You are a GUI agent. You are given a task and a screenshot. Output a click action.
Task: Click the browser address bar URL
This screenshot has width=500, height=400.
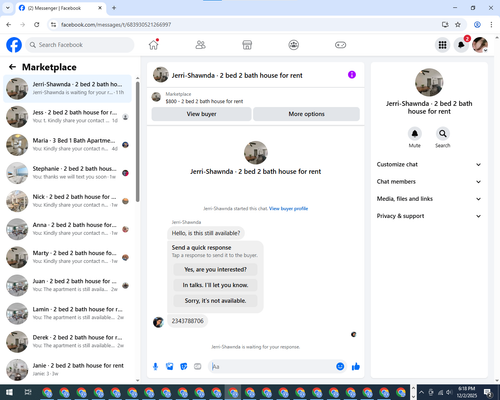pyautogui.click(x=116, y=25)
